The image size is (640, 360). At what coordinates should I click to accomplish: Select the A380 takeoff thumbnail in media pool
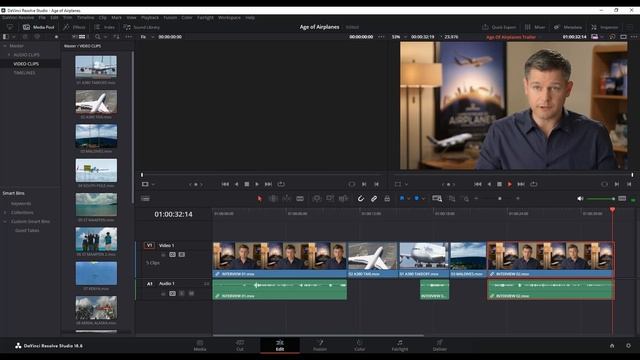(x=96, y=67)
